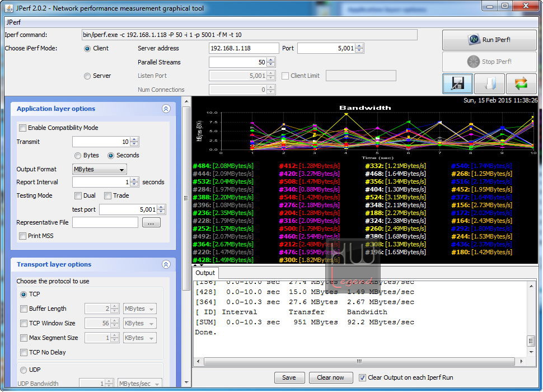Viewport: 543px width, 392px height.
Task: Click the Run IPerf! button
Action: point(489,40)
